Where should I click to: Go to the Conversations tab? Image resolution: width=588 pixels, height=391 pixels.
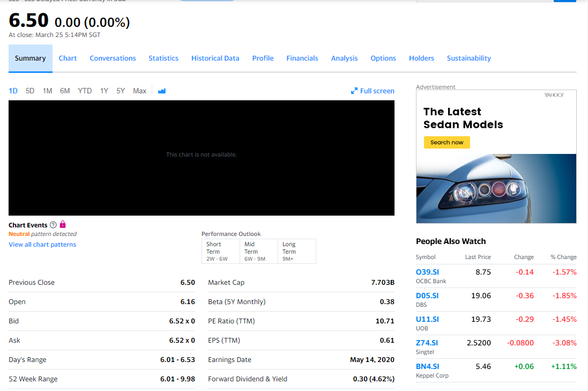click(x=113, y=58)
